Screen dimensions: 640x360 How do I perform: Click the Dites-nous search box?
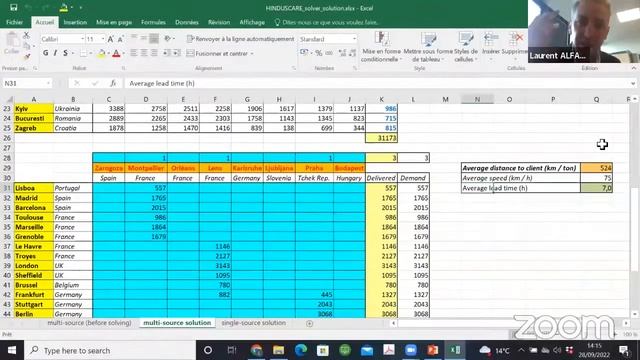point(327,22)
